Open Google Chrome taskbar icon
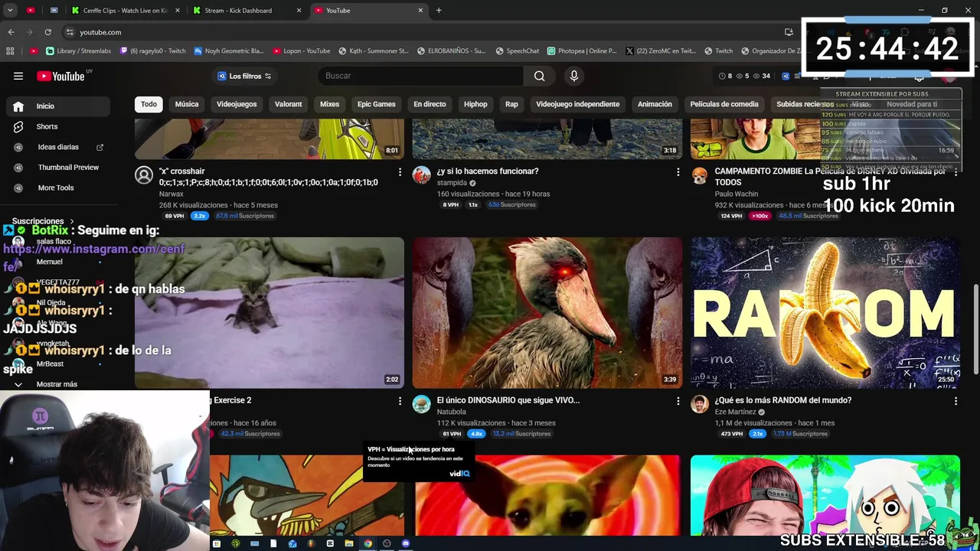Image resolution: width=980 pixels, height=551 pixels. click(x=367, y=544)
